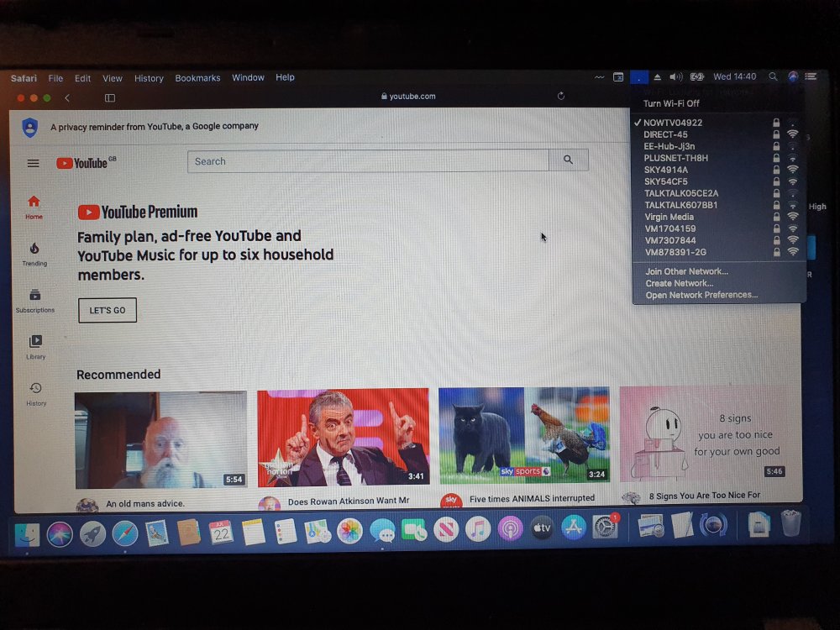Click the Safari back arrow
This screenshot has height=630, width=840.
point(67,98)
